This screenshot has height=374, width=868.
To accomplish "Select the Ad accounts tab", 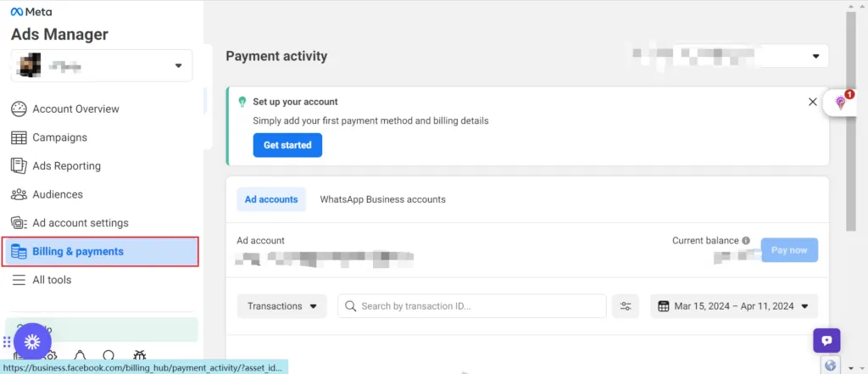I will click(x=271, y=199).
